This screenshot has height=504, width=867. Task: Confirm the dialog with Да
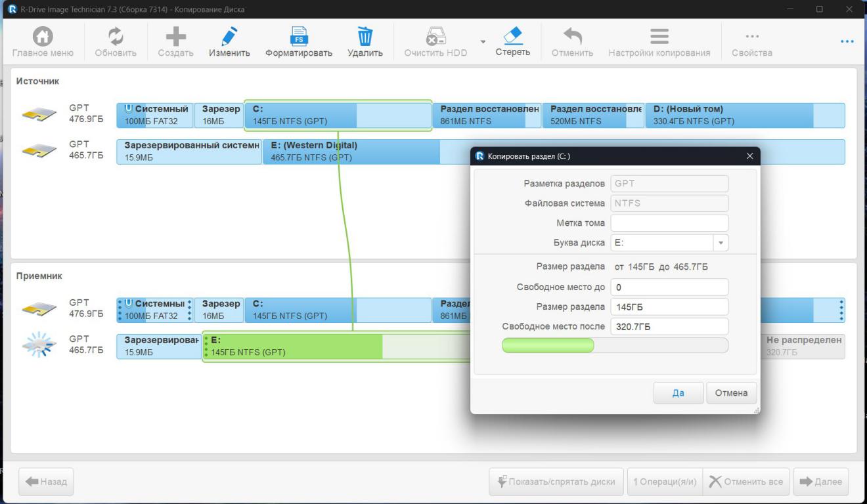(x=678, y=393)
